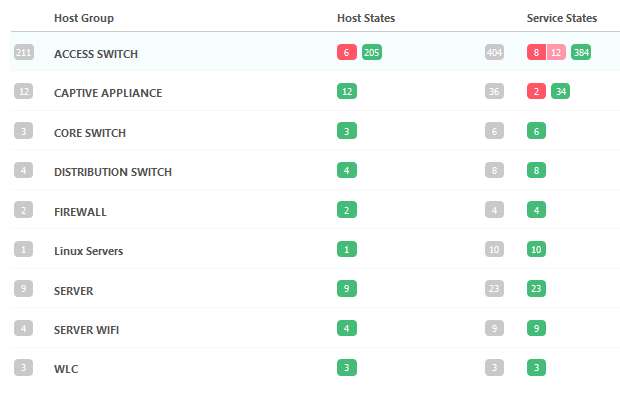Open the WLC host group

[66, 369]
